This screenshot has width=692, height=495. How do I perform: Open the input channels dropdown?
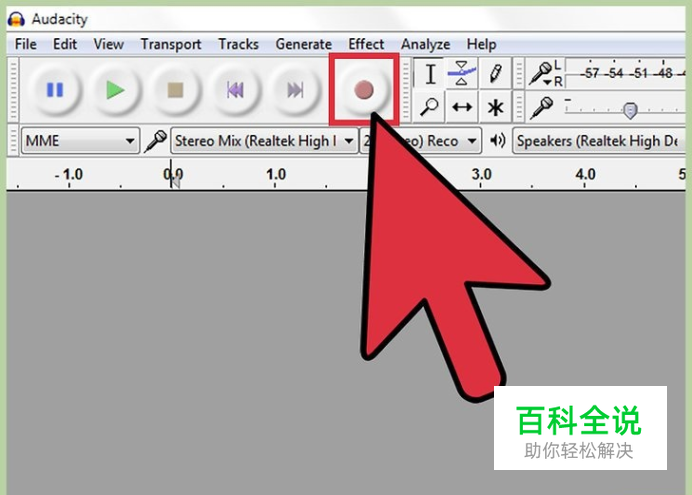[x=421, y=141]
